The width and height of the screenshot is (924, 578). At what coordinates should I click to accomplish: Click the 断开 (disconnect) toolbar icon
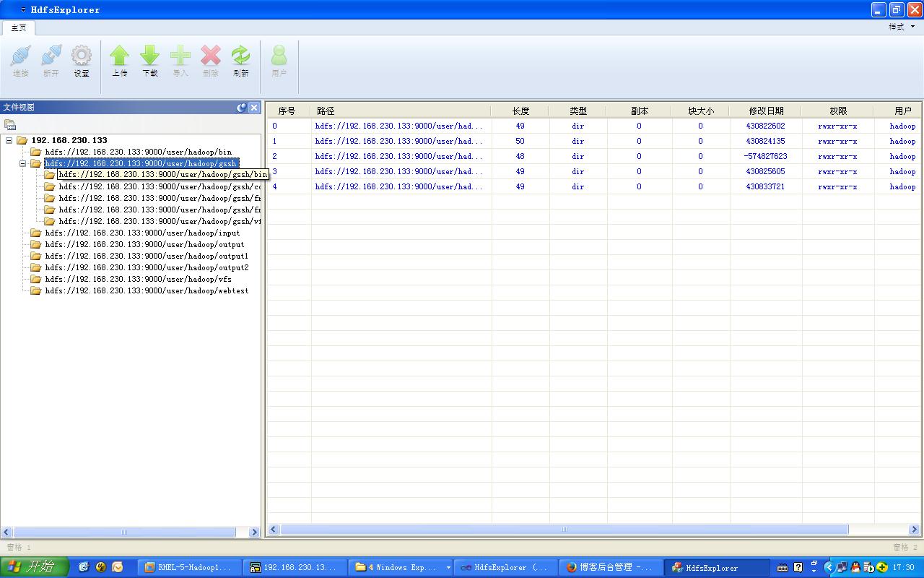pos(51,61)
